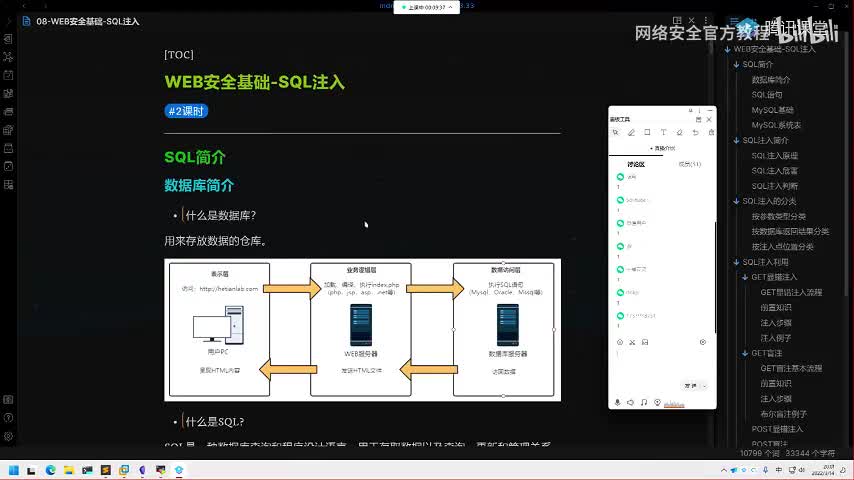Open the Windows Start menu
This screenshot has height=480, width=854.
coord(14,470)
